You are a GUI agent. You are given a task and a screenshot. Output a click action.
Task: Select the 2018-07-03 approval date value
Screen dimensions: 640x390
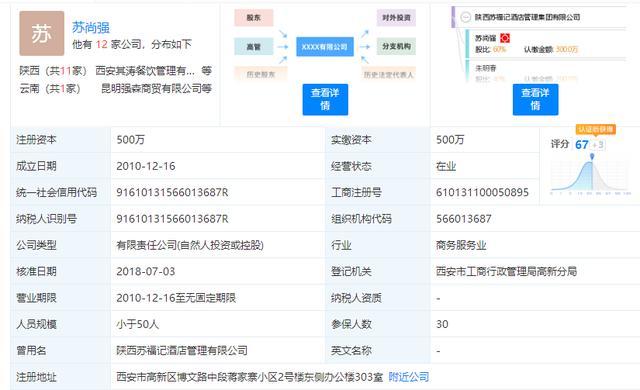tap(146, 272)
